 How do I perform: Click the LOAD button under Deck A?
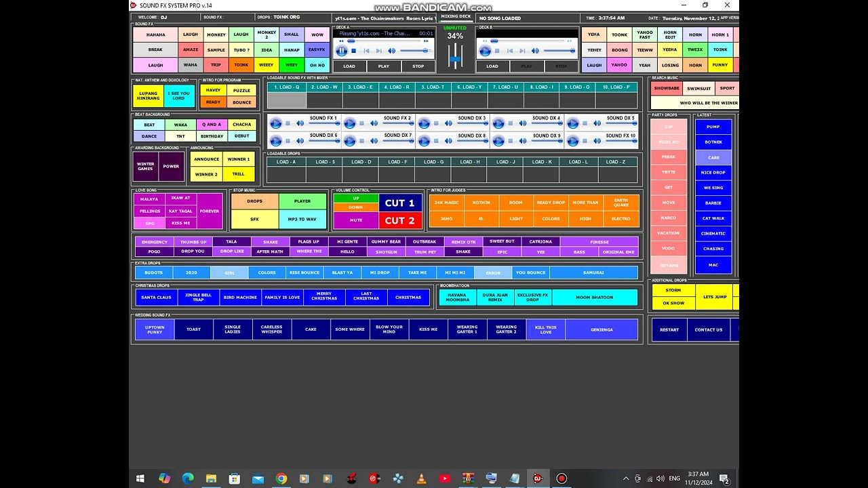click(x=349, y=66)
